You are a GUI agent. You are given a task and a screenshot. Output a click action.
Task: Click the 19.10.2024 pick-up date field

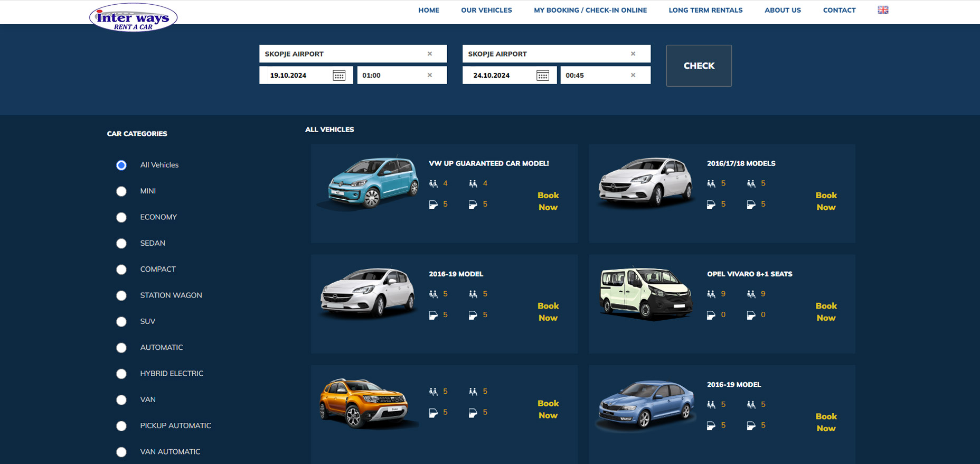coord(306,75)
